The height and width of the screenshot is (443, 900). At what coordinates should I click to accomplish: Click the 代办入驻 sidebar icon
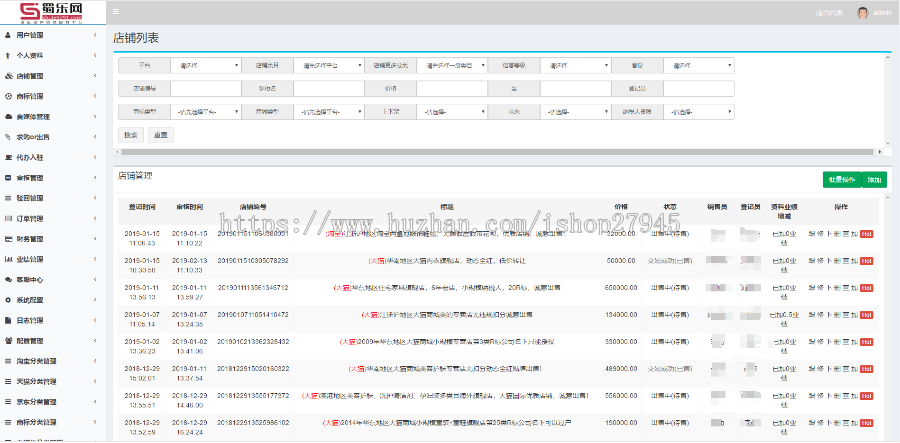tap(8, 157)
